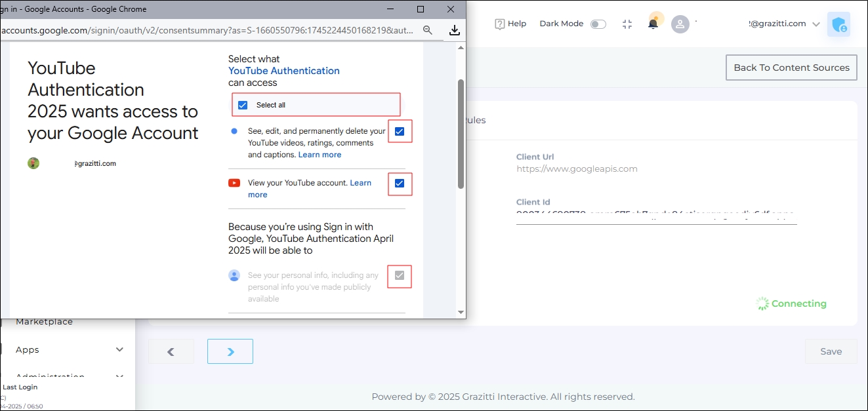Viewport: 868px width, 411px height.
Task: Click the red YouTube logo icon
Action: click(234, 183)
